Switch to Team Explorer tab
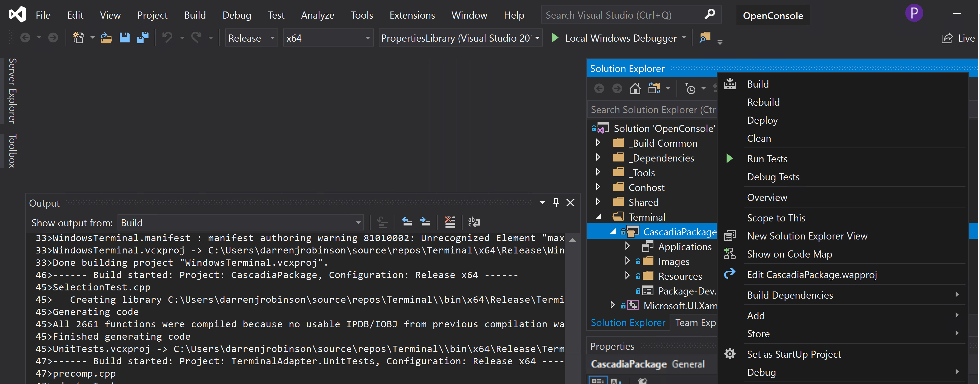This screenshot has width=980, height=384. tap(695, 323)
